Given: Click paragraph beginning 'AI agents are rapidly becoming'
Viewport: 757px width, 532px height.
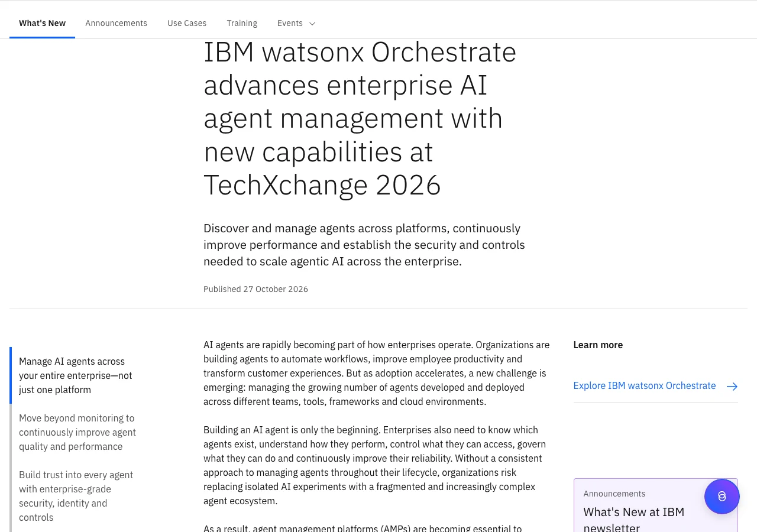Looking at the screenshot, I should click(377, 373).
